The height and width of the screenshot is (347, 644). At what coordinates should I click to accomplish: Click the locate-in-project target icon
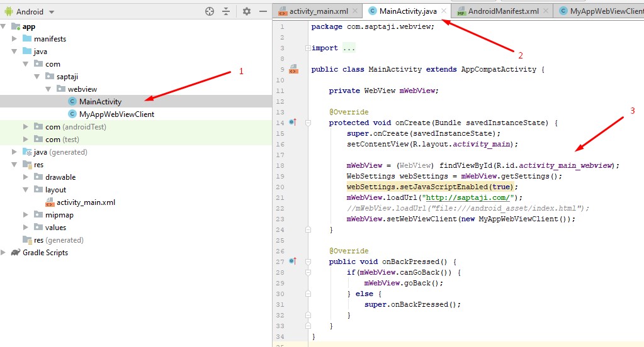(210, 11)
